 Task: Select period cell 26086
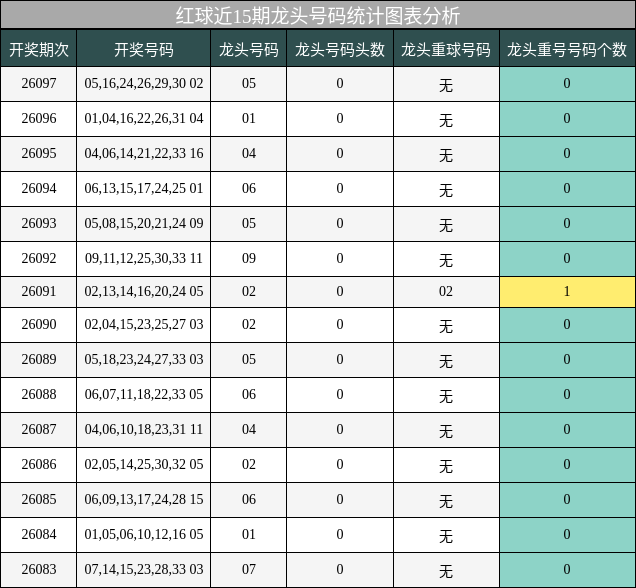coord(39,465)
